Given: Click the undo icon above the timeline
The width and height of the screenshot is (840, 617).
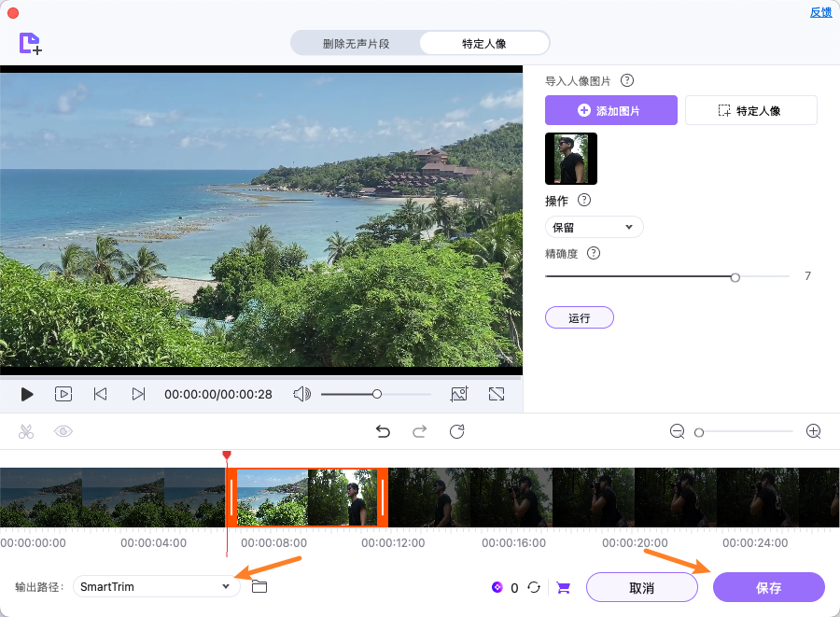Looking at the screenshot, I should pyautogui.click(x=383, y=431).
